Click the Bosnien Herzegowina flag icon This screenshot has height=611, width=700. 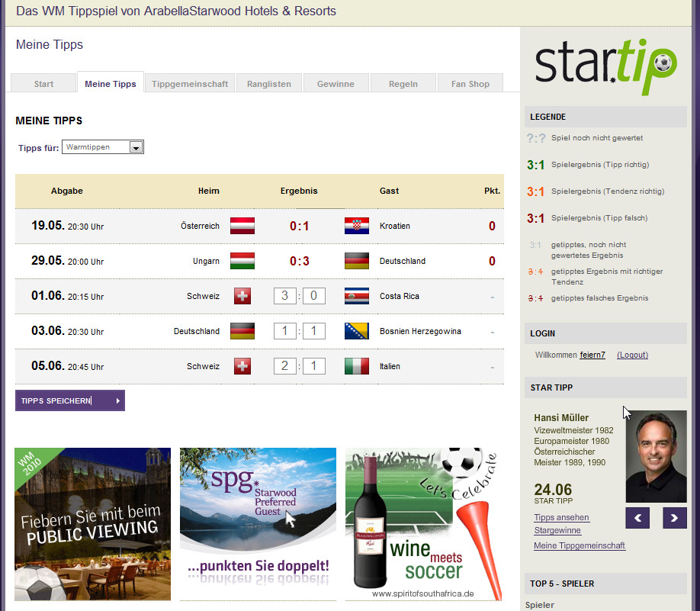[357, 331]
